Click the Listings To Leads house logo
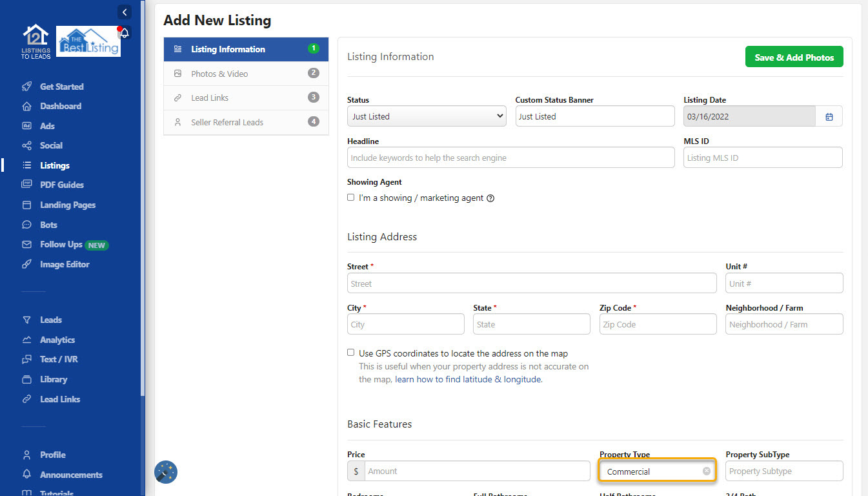Screen dimensions: 868x496 point(35,41)
